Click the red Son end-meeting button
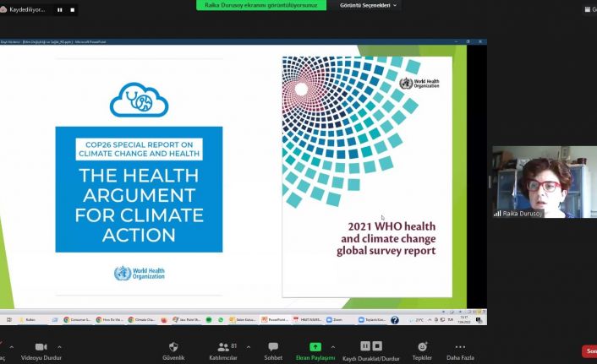The height and width of the screenshot is (364, 597). coord(589,351)
